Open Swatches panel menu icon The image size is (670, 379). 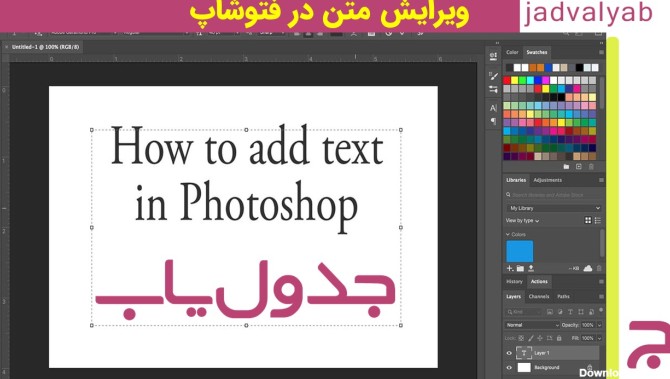tap(601, 52)
